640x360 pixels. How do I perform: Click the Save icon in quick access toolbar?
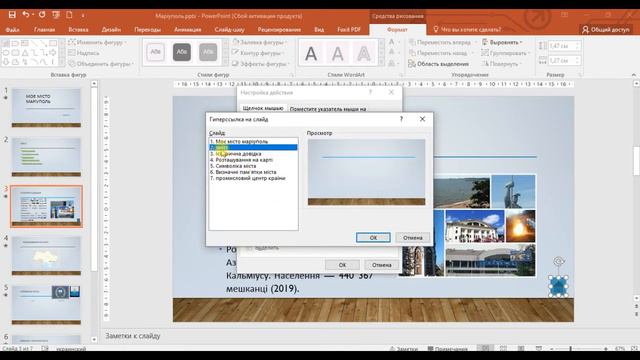click(x=12, y=15)
